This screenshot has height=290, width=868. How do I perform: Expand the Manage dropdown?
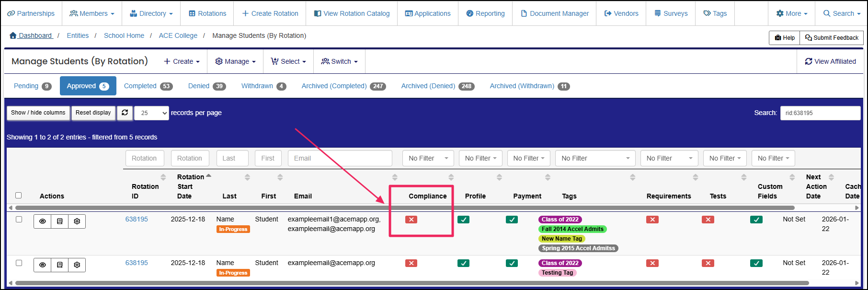(x=235, y=61)
